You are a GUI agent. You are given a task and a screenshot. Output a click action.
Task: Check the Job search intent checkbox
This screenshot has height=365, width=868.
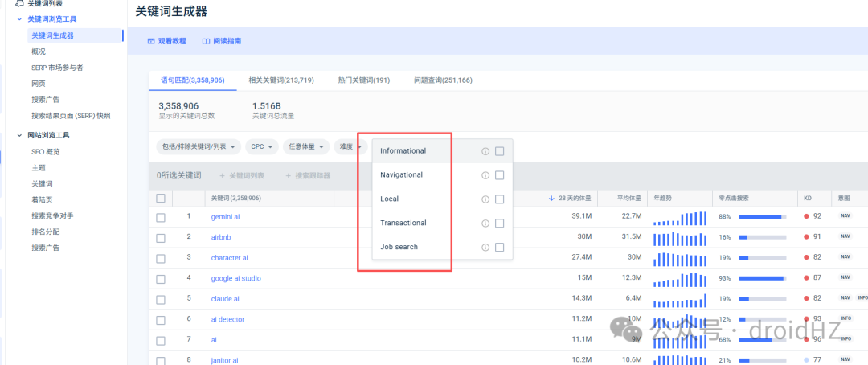coord(499,248)
